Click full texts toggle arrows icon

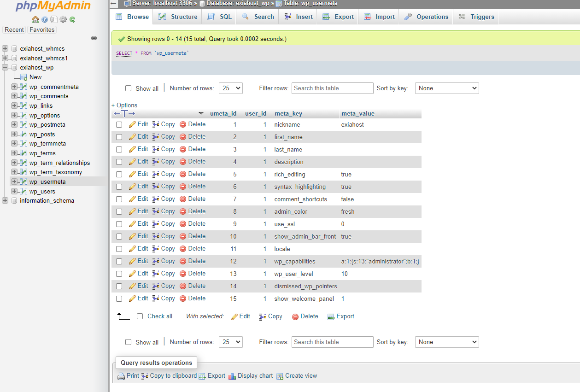tap(124, 114)
